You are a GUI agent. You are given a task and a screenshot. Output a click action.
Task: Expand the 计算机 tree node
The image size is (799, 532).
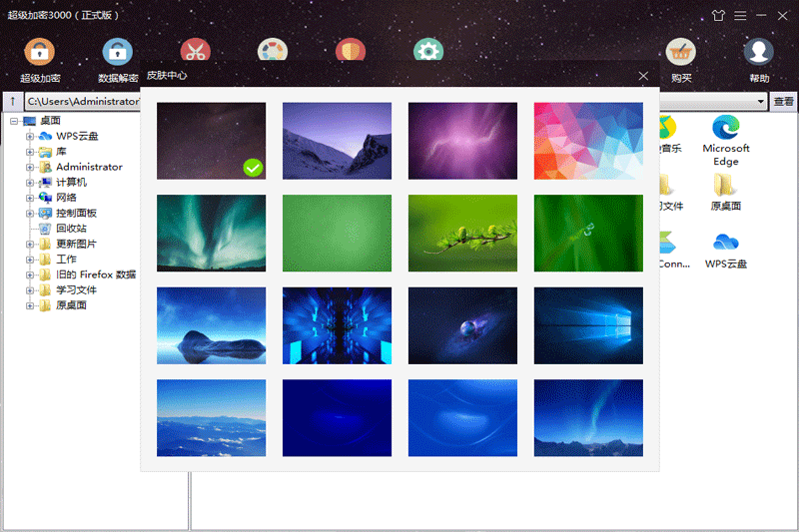point(30,183)
